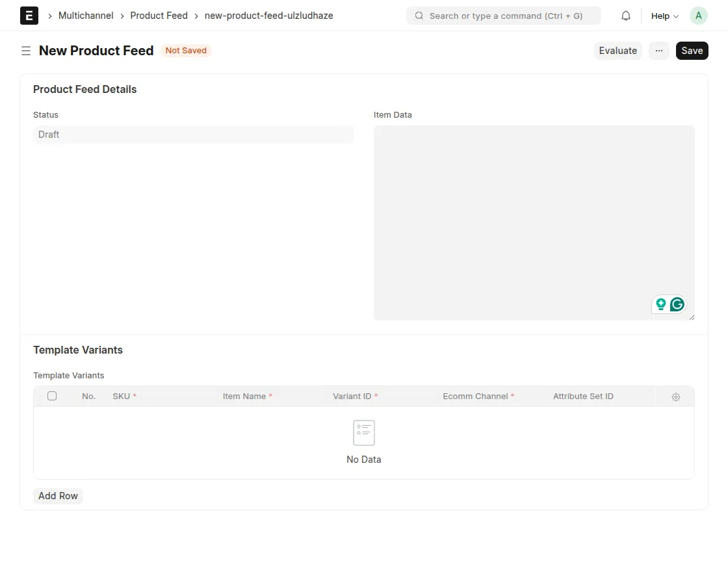728x572 pixels.
Task: Click the Item Name column header
Action: click(248, 396)
